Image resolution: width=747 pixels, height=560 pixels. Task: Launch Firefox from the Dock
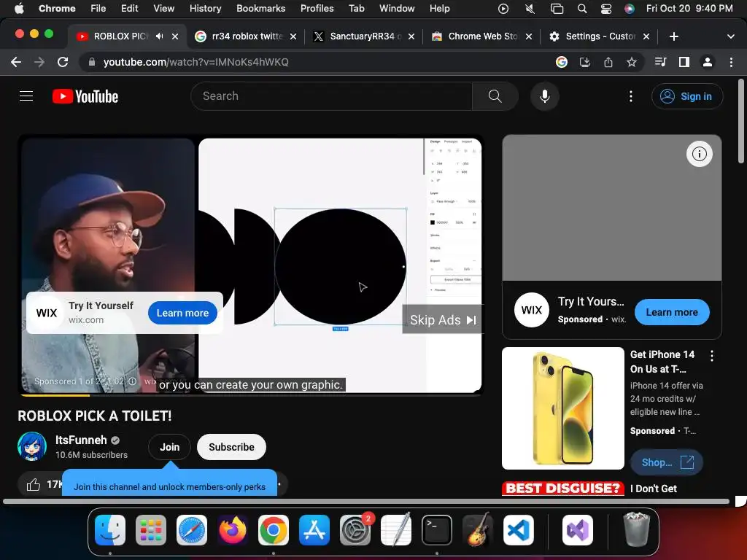pyautogui.click(x=233, y=530)
